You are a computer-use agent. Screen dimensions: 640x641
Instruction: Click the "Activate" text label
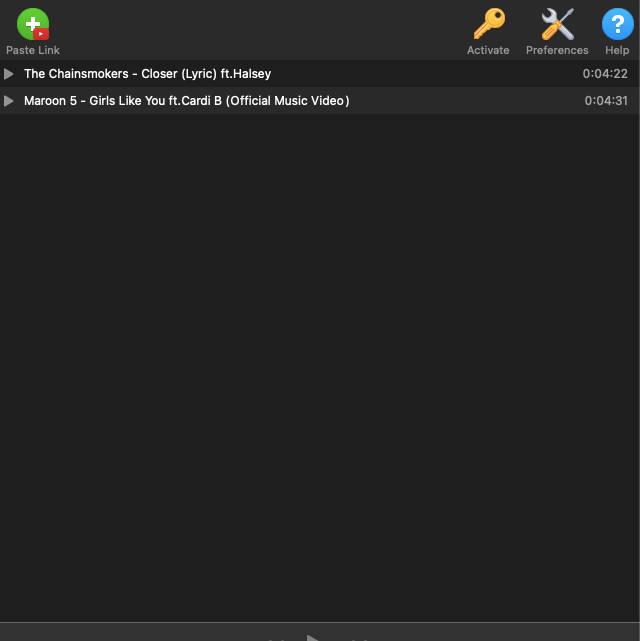(x=488, y=50)
